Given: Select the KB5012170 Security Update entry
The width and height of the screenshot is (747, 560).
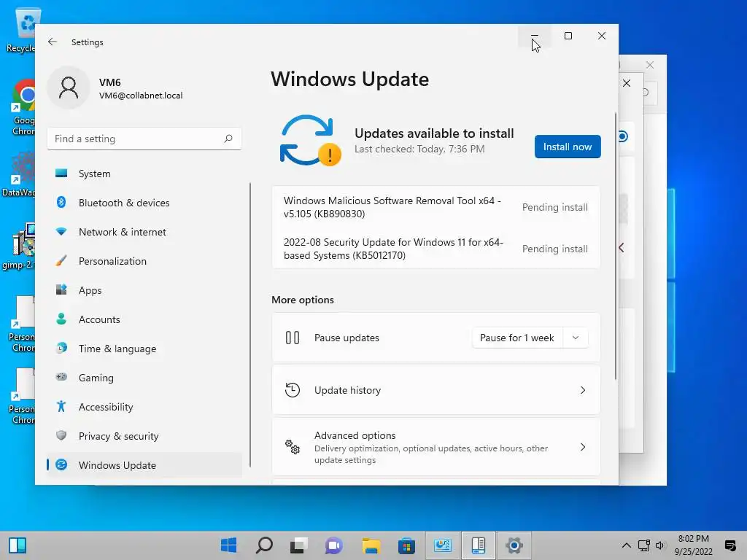Looking at the screenshot, I should coord(436,249).
